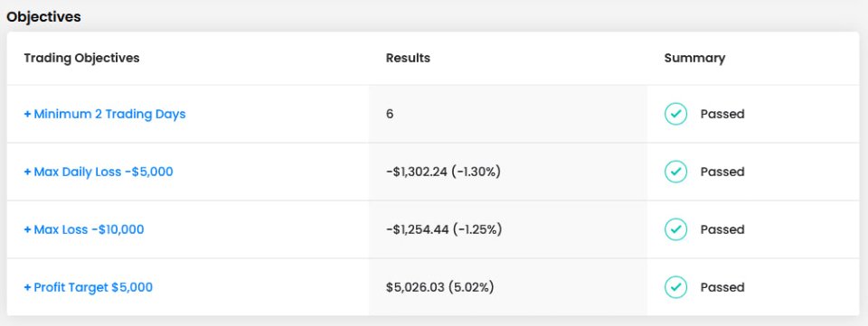Expand the Minimum 2 Trading Days objective
Screen dimensions: 868x326
(x=105, y=115)
